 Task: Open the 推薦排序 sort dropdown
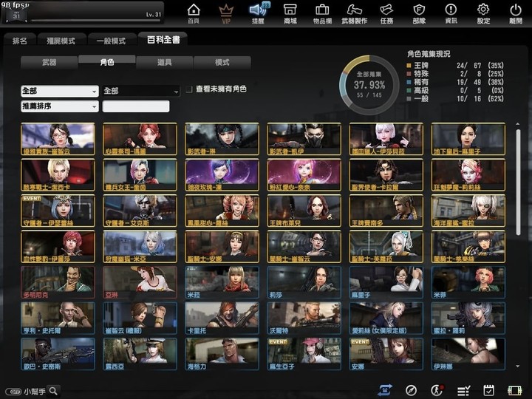pos(60,106)
